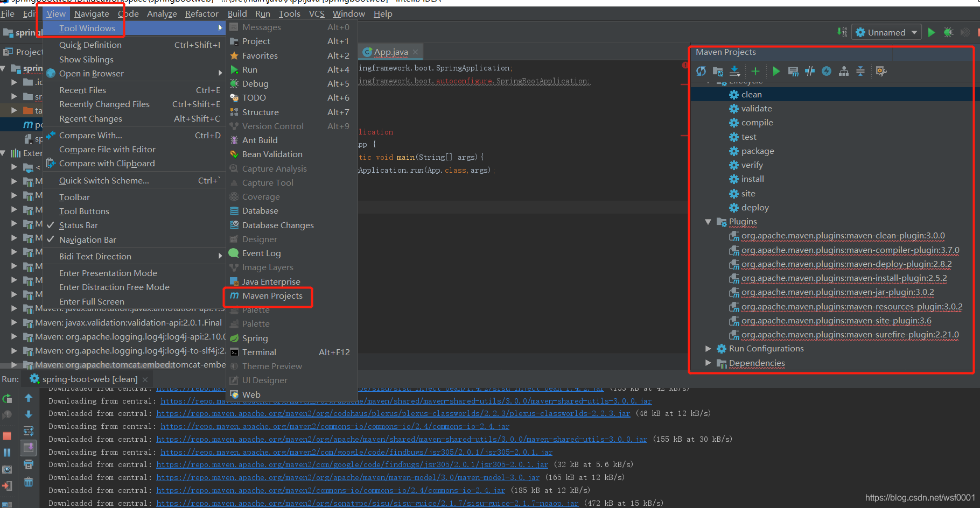Expand Run Configurations in Maven tree

(708, 349)
